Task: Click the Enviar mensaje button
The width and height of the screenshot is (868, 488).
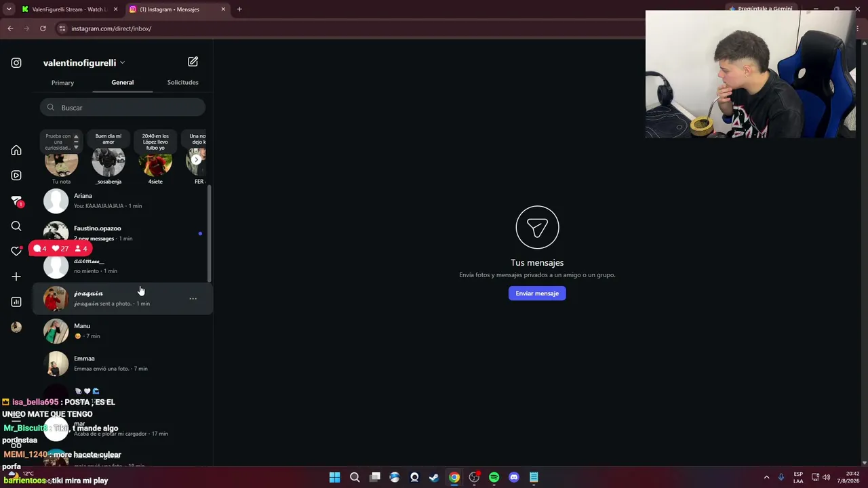Action: point(537,293)
